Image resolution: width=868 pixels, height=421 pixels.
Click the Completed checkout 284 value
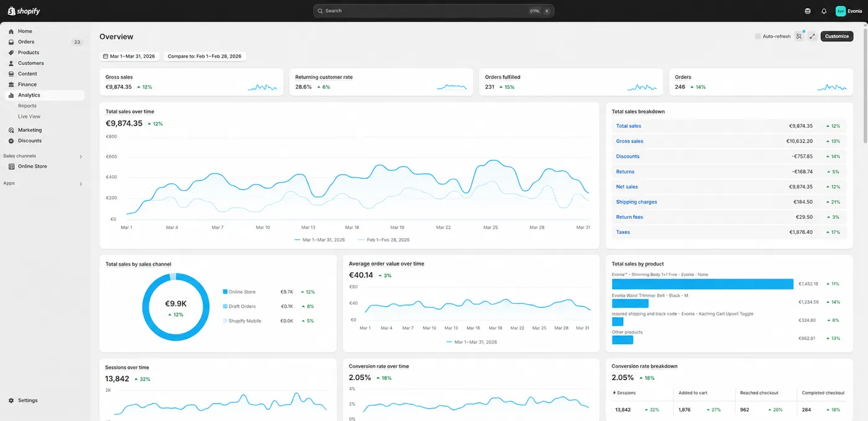click(x=807, y=410)
